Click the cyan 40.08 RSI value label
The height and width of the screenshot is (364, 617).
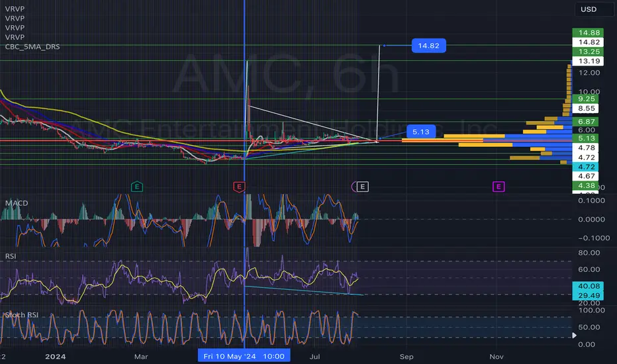tap(589, 286)
